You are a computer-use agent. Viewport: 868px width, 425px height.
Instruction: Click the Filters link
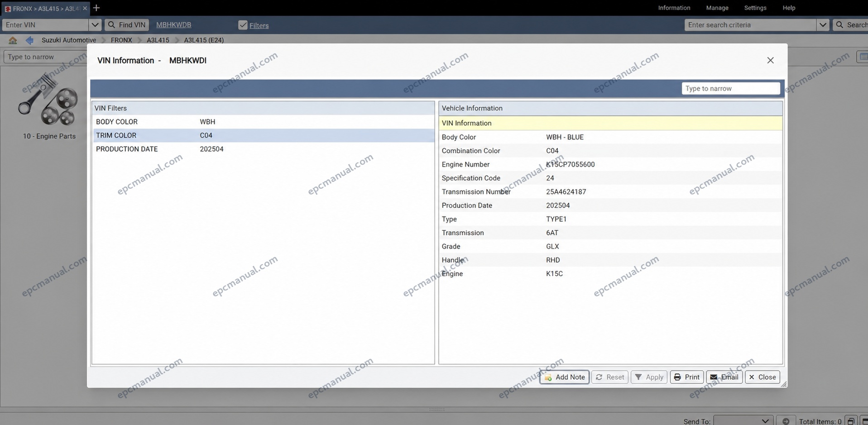coord(259,25)
